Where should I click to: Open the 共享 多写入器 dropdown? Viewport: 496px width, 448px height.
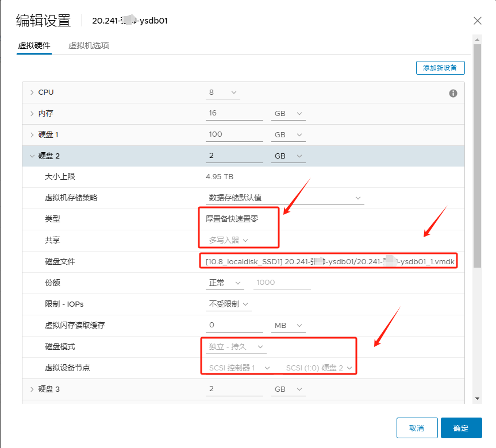tap(228, 240)
